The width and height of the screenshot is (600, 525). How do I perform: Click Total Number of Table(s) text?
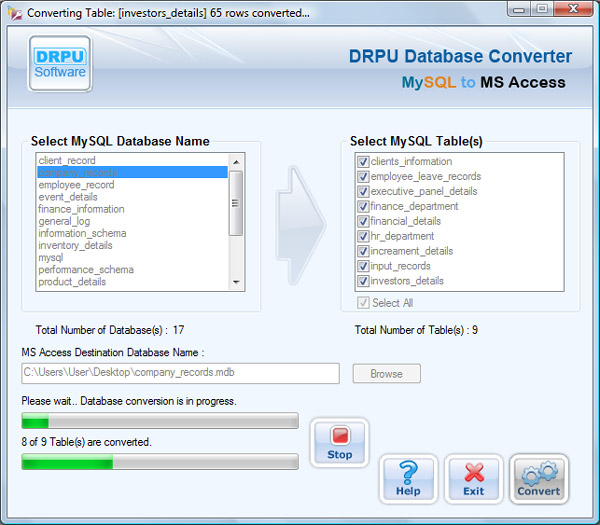pyautogui.click(x=416, y=330)
